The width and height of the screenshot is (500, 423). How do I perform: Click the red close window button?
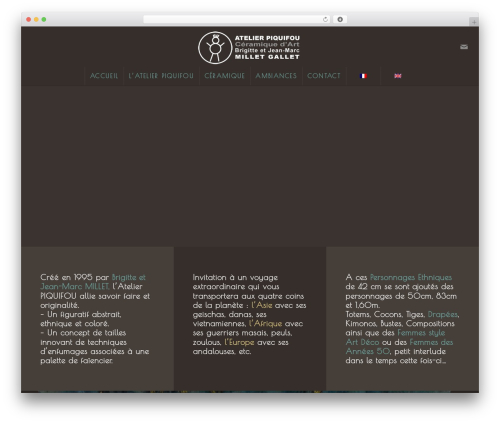point(29,19)
